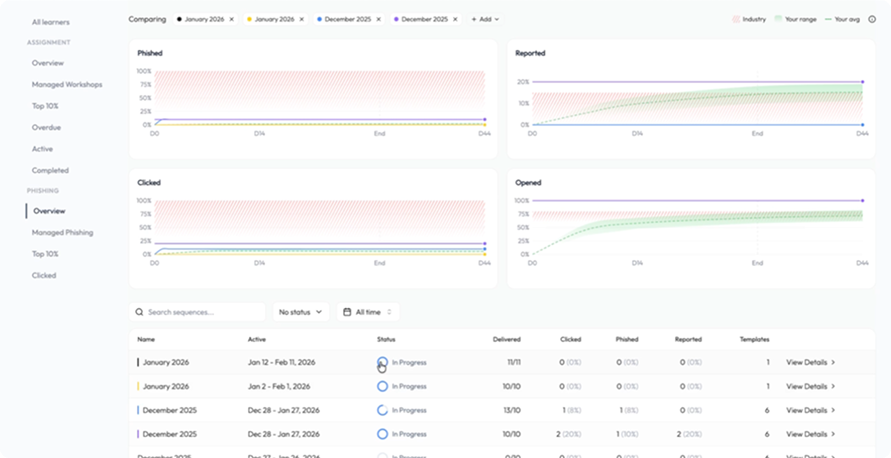This screenshot has width=891, height=458.
Task: Toggle the Industry legend item
Action: pyautogui.click(x=749, y=19)
